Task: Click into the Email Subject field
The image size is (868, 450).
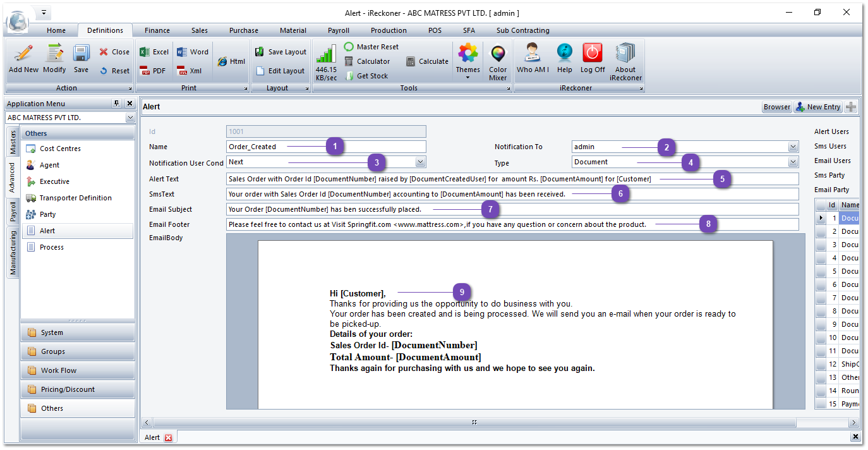Action: coord(512,209)
